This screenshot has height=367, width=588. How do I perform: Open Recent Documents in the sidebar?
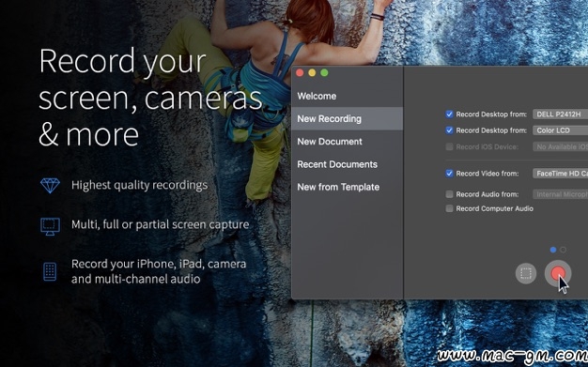coord(348,164)
